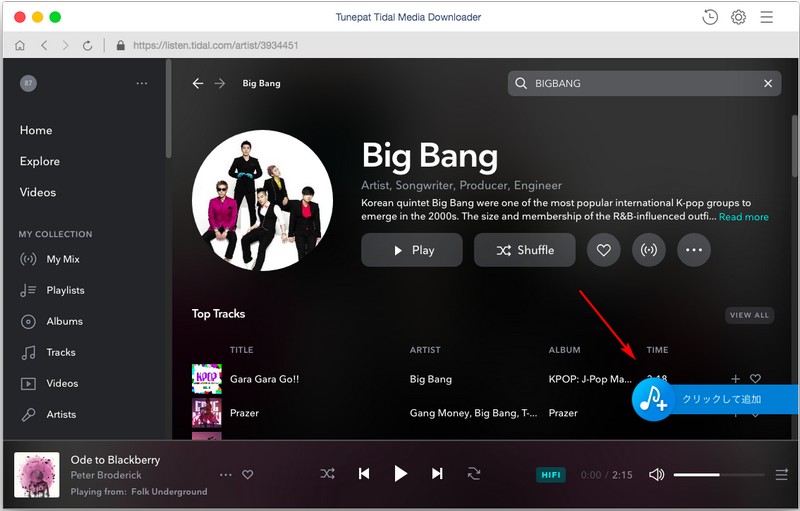Start Big Bang artist radio

648,250
